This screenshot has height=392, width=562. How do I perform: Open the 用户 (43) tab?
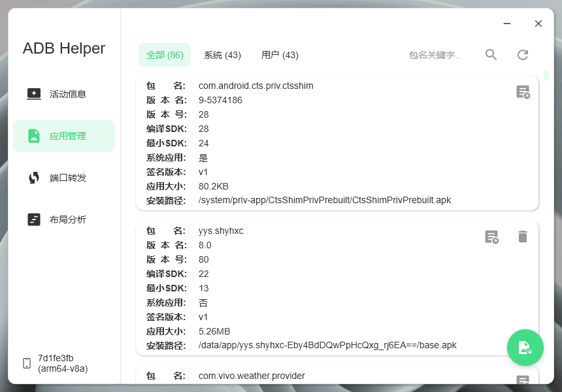[x=280, y=56]
